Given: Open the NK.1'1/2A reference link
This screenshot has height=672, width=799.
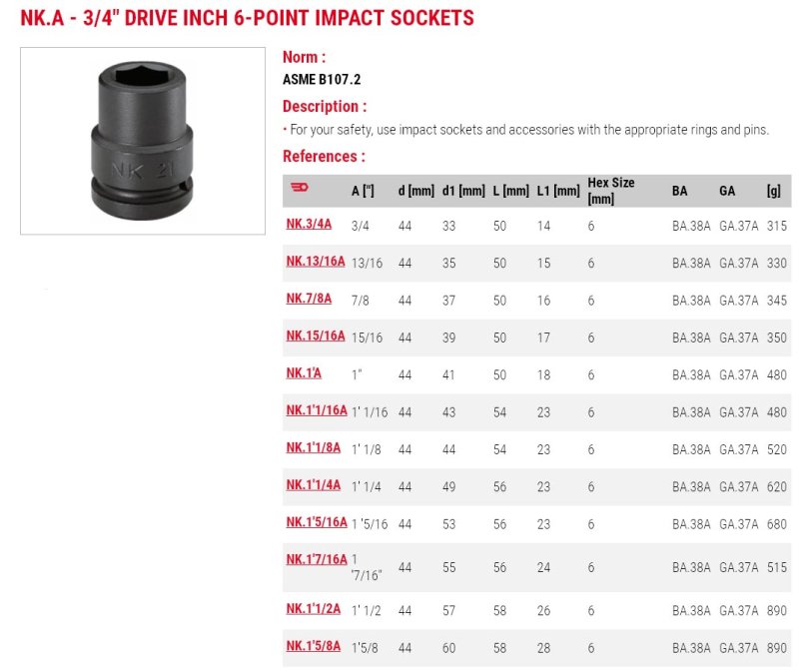Looking at the screenshot, I should (x=314, y=609).
